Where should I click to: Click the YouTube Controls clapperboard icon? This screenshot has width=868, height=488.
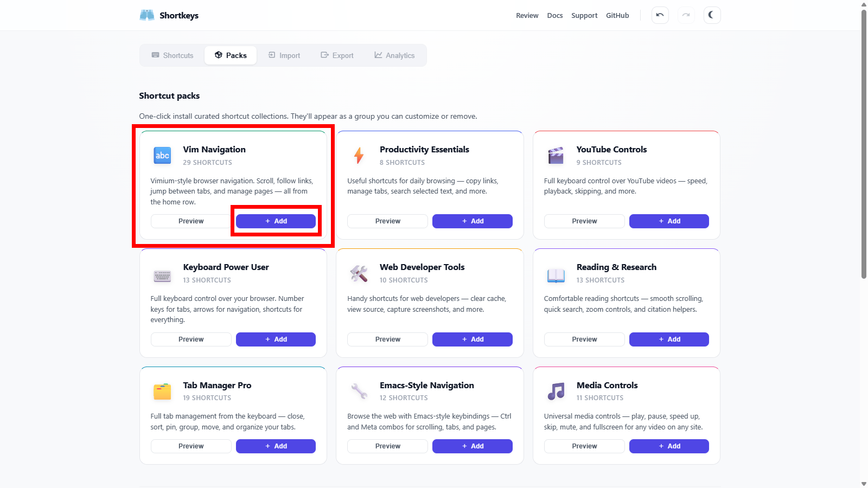pyautogui.click(x=556, y=156)
